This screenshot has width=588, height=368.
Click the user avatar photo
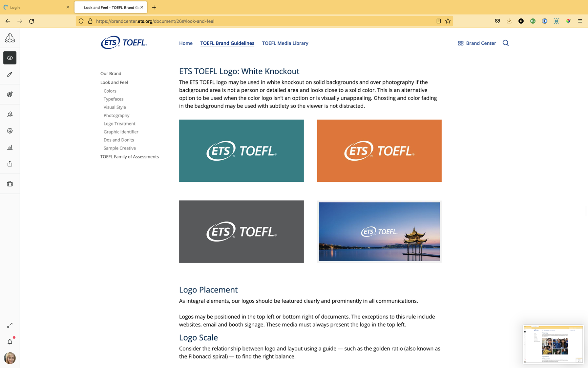(x=10, y=358)
